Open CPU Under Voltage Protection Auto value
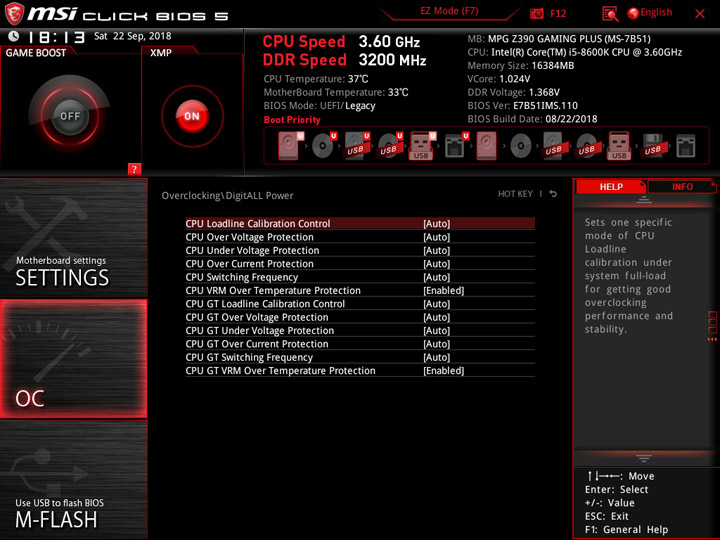This screenshot has height=540, width=720. click(436, 250)
